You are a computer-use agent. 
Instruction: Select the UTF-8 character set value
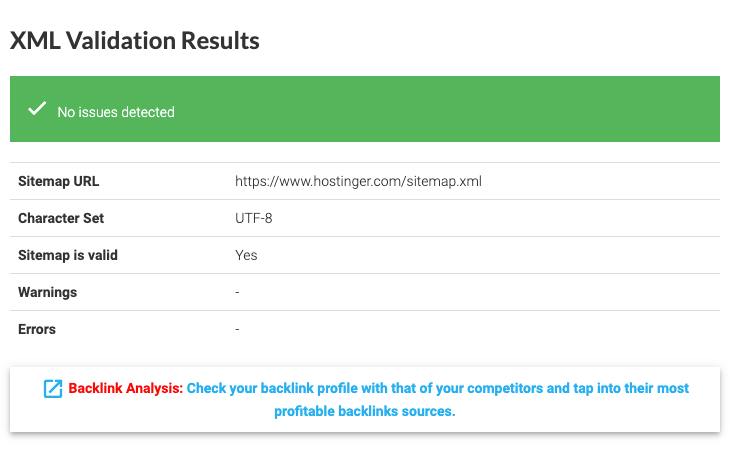[x=254, y=218]
